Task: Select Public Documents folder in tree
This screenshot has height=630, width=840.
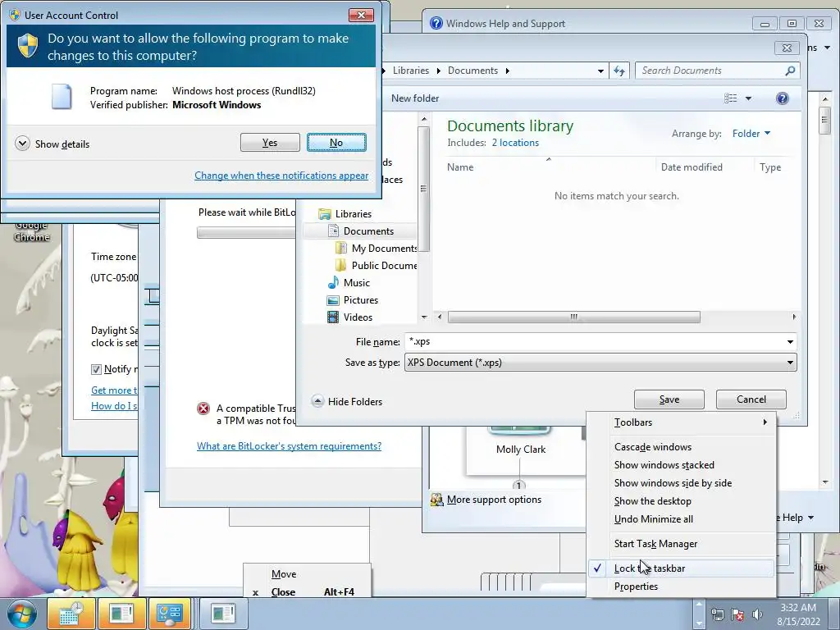Action: coord(377,265)
